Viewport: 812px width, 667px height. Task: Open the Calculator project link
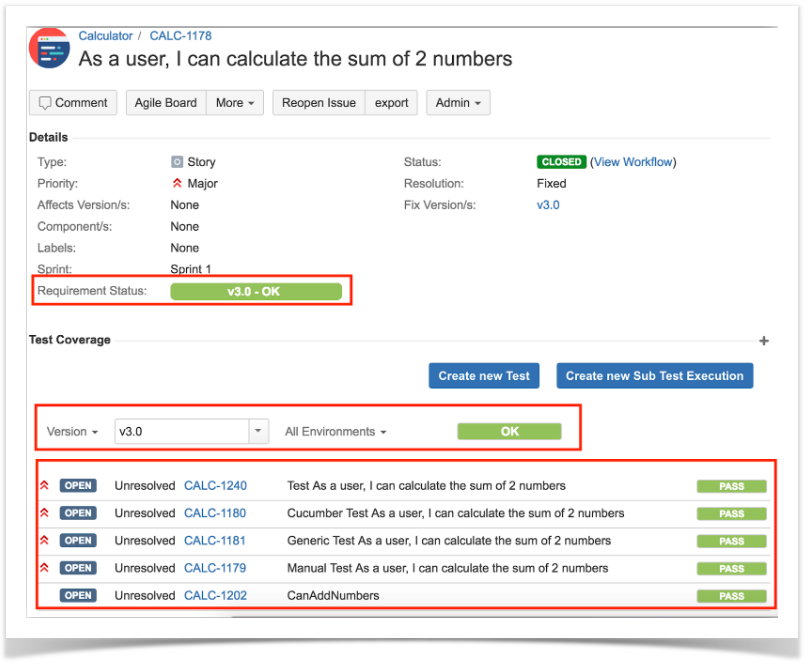coord(106,36)
